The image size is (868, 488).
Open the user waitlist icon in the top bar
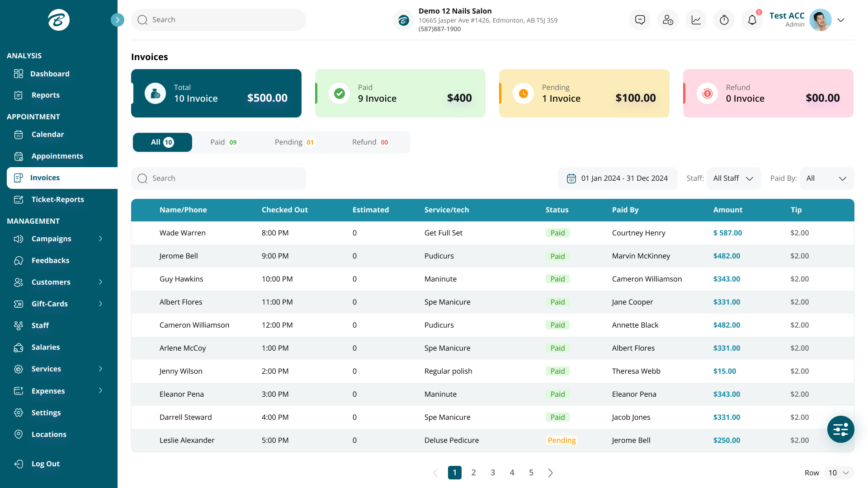[x=668, y=19]
